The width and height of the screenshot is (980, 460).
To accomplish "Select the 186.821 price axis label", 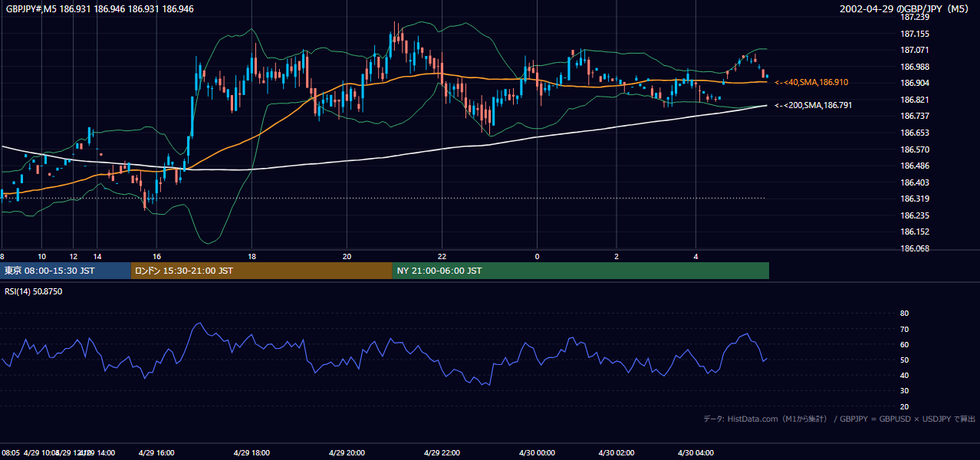I will click(x=914, y=100).
